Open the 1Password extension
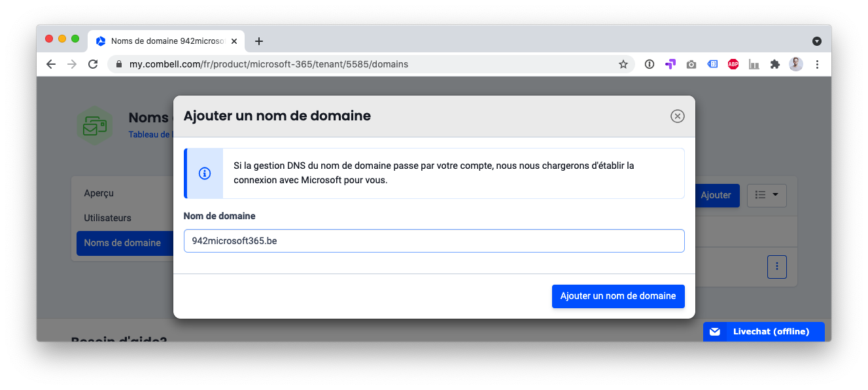Screen dimensions: 868x390 [650, 64]
